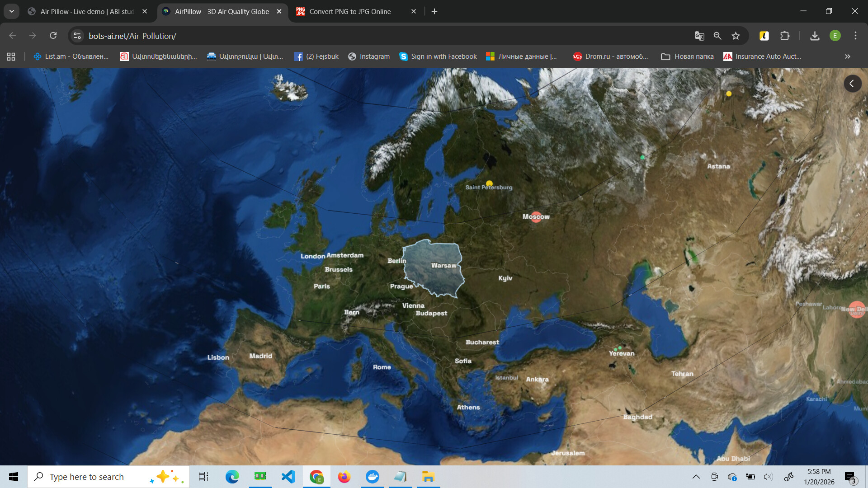Expand hidden bookmarks double-chevron

click(x=847, y=56)
